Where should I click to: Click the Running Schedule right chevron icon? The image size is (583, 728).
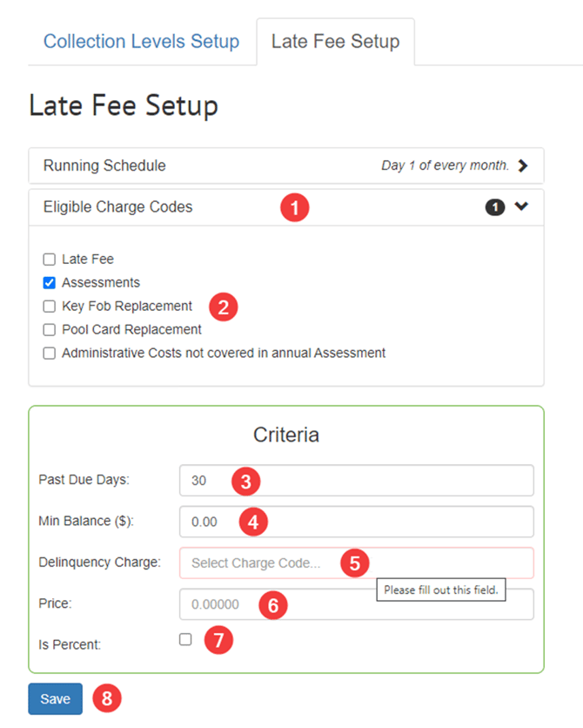tap(522, 165)
